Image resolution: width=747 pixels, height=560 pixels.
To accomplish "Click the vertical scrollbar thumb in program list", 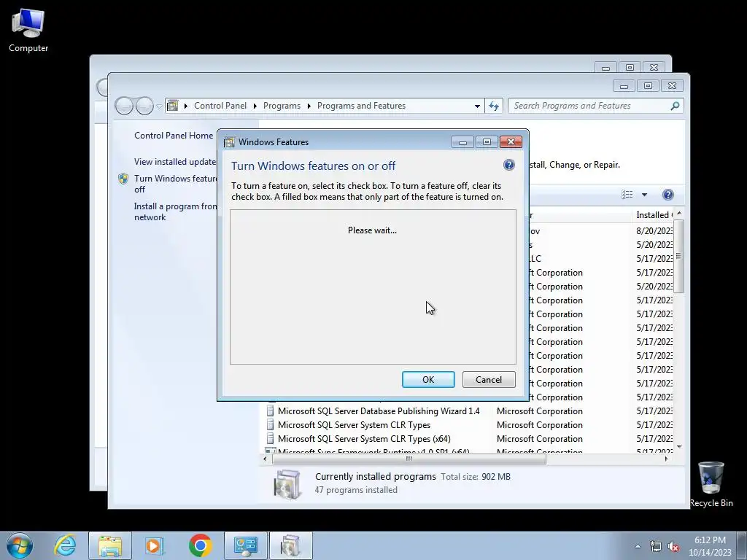I will click(x=679, y=256).
